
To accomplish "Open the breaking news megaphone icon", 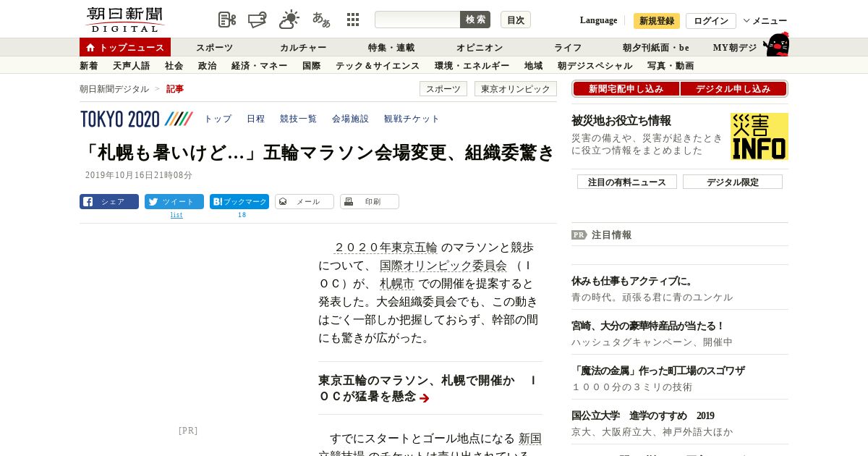I will [x=258, y=20].
